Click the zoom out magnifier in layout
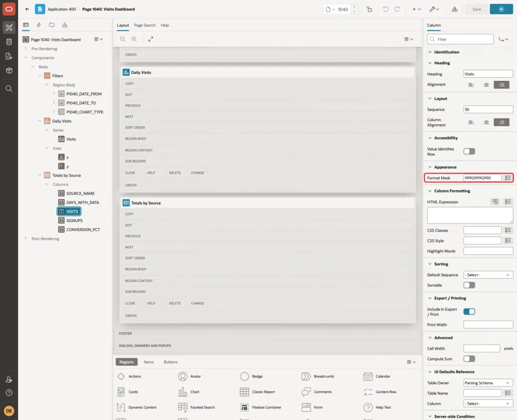517x420 pixels. coord(123,39)
